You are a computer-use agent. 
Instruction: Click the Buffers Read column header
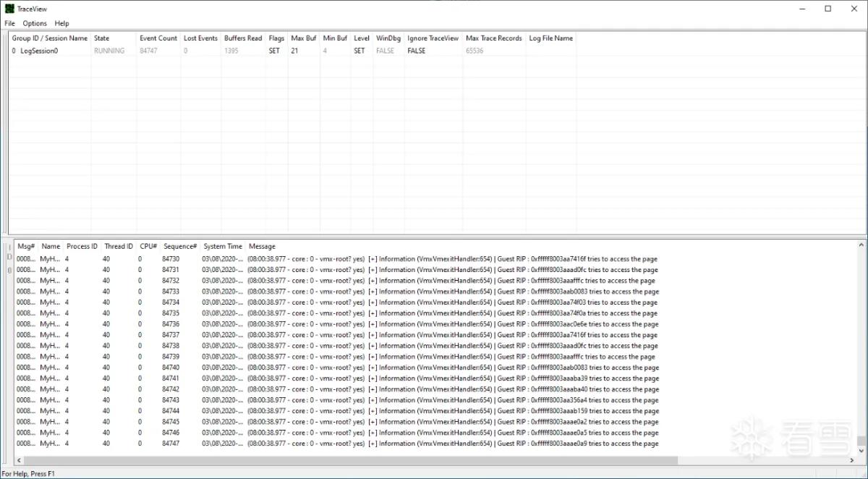pos(243,38)
